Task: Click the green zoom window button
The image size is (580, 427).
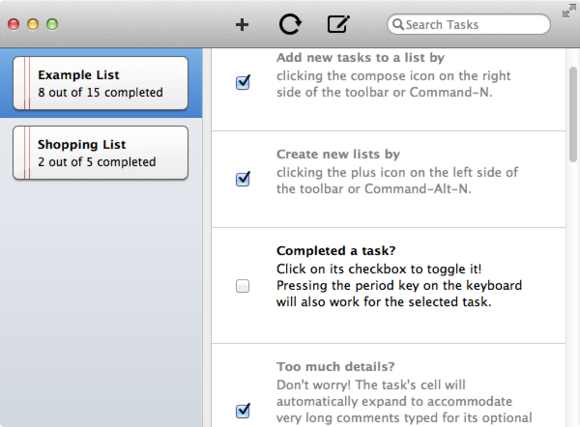Action: click(x=52, y=24)
